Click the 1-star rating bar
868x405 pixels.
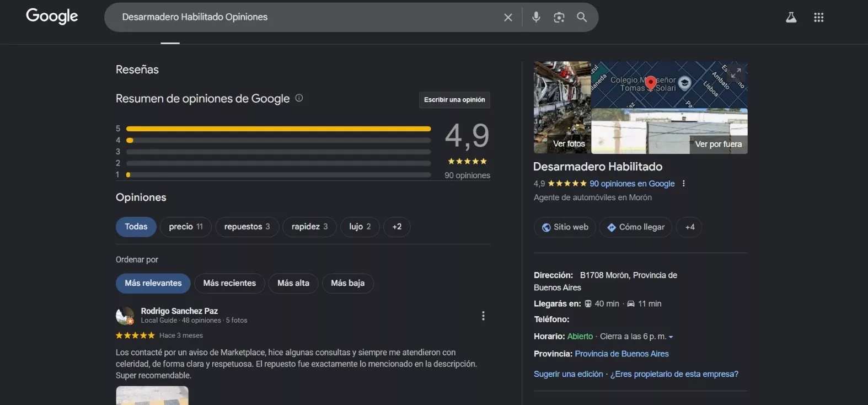pos(278,174)
